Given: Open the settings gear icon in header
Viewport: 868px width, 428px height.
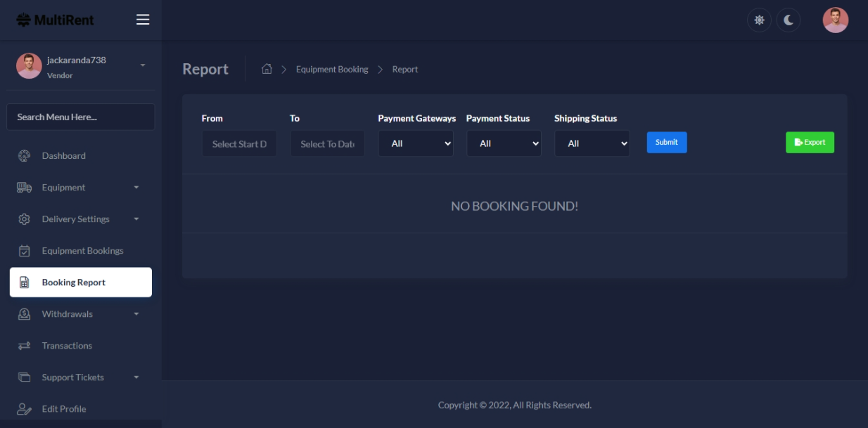Looking at the screenshot, I should [x=759, y=20].
